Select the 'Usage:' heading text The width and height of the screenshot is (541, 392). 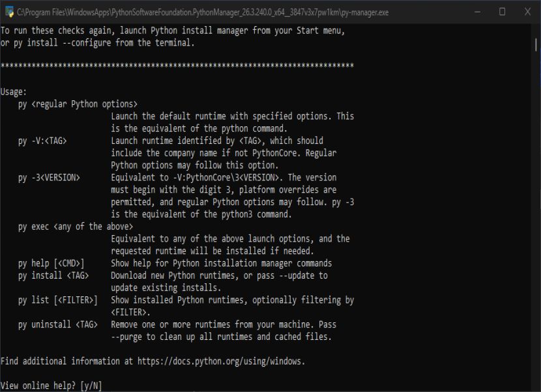14,92
